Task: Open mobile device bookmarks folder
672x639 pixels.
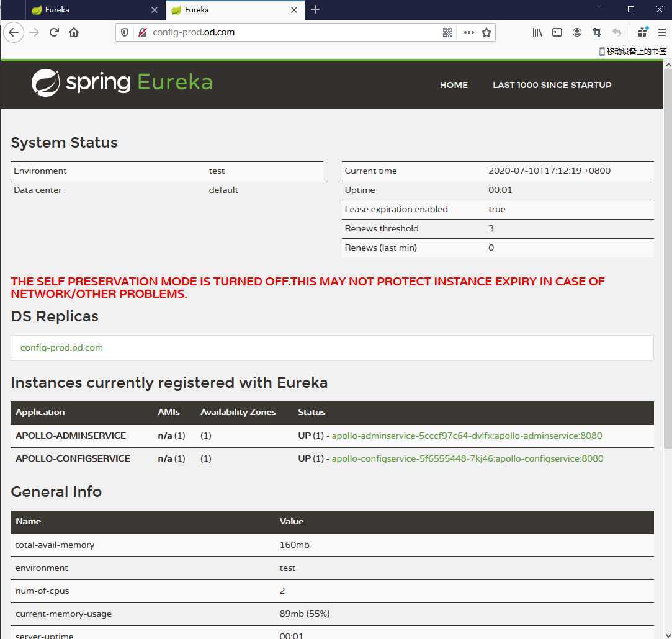Action: [632, 51]
